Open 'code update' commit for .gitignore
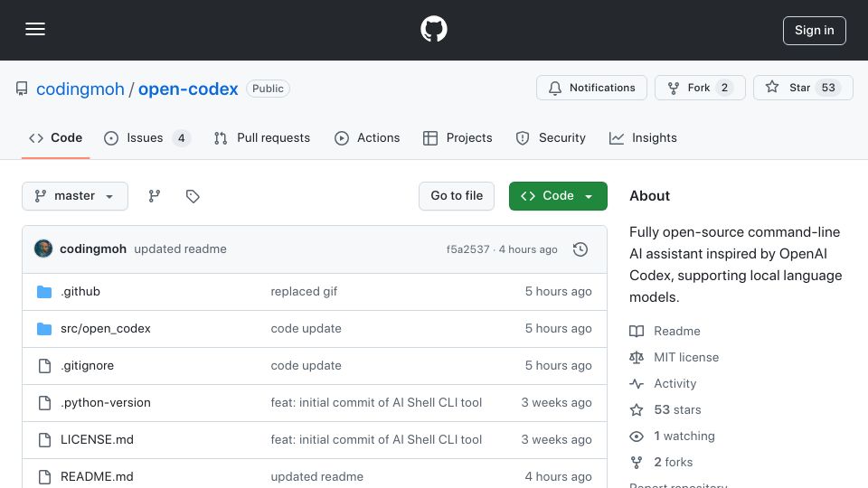 (x=307, y=366)
